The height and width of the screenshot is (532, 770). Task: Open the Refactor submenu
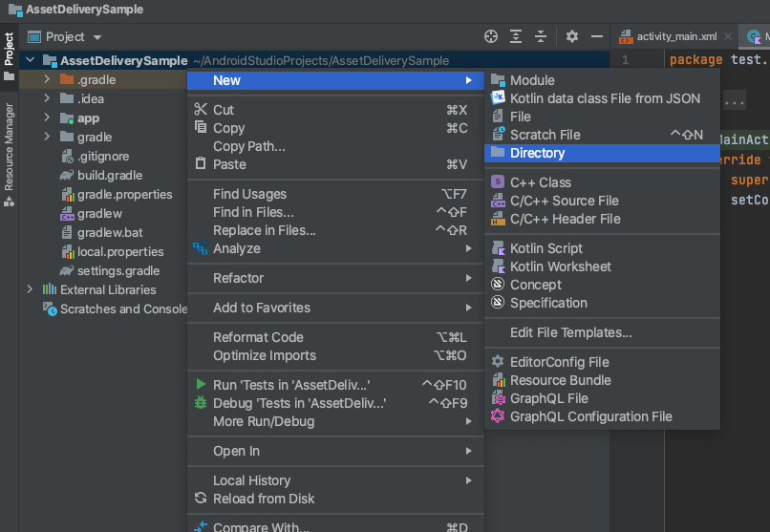click(335, 278)
